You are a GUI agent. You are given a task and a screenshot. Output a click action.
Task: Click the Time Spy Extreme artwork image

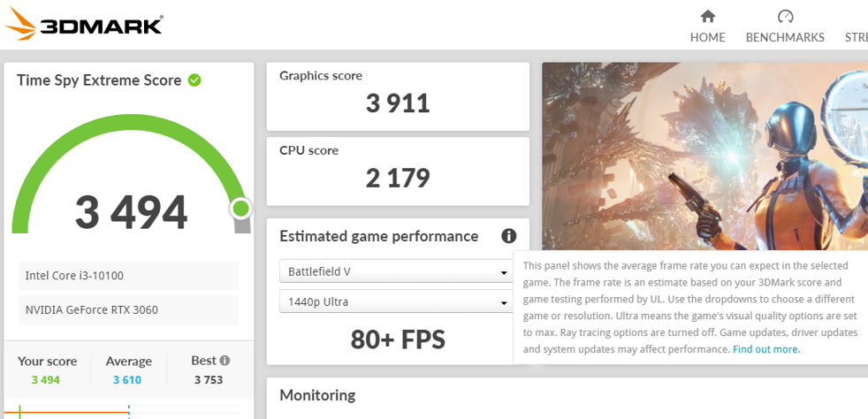click(x=704, y=156)
